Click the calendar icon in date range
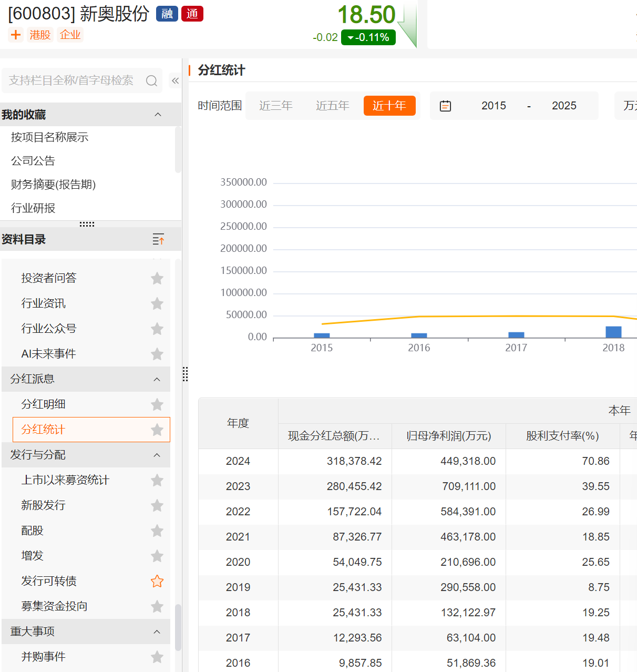Image resolution: width=637 pixels, height=672 pixels. point(445,106)
